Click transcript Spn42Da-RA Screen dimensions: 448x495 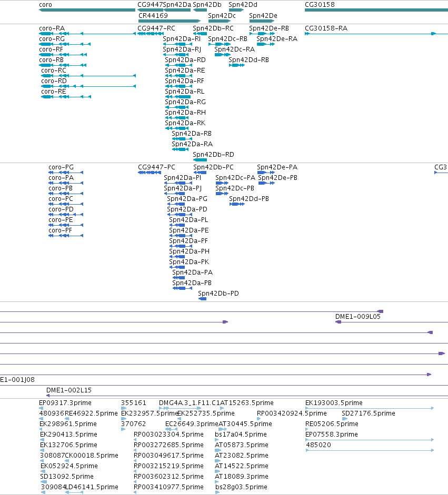coord(181,149)
